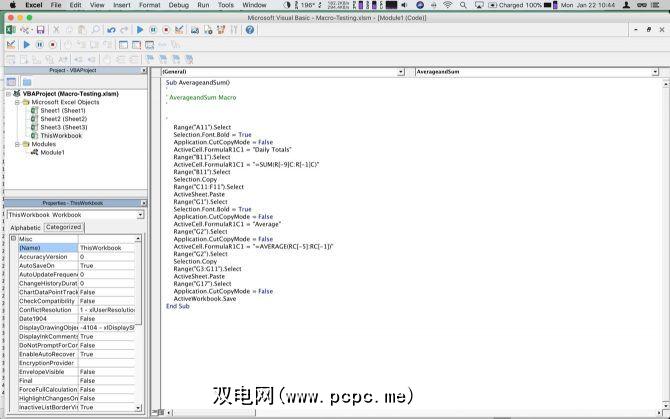Click the Toggle Folders icon in Project panel

29,82
